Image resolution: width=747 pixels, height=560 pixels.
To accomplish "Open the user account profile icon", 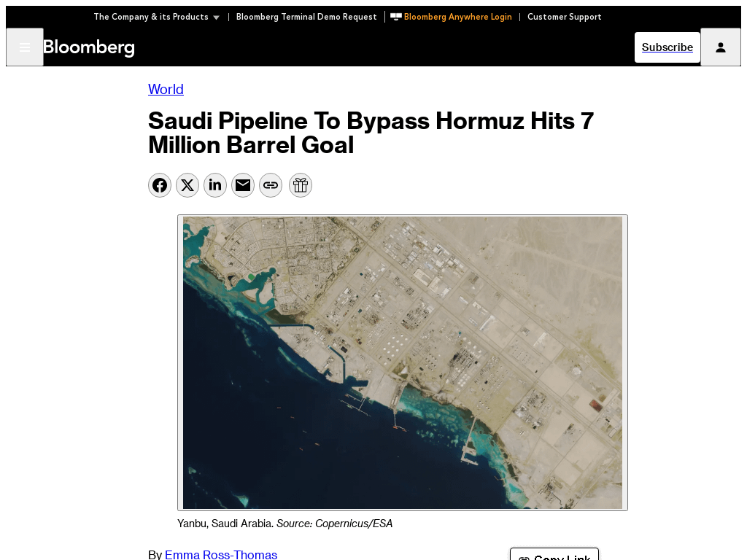I will pos(720,47).
